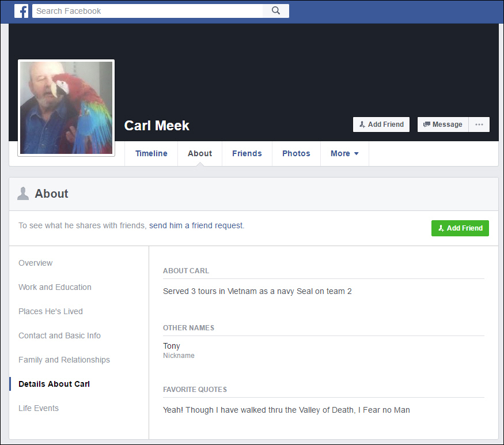Switch to the Timeline tab
The height and width of the screenshot is (445, 504).
(151, 153)
